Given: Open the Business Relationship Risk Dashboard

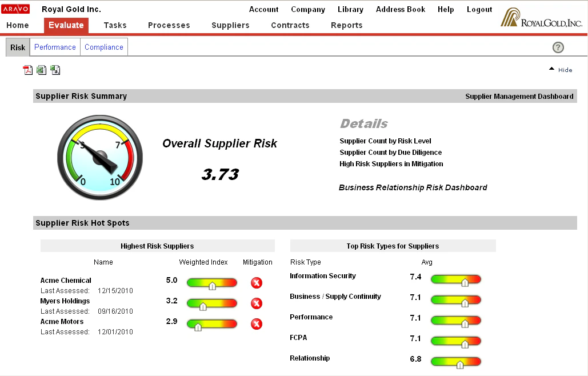Looking at the screenshot, I should 413,187.
